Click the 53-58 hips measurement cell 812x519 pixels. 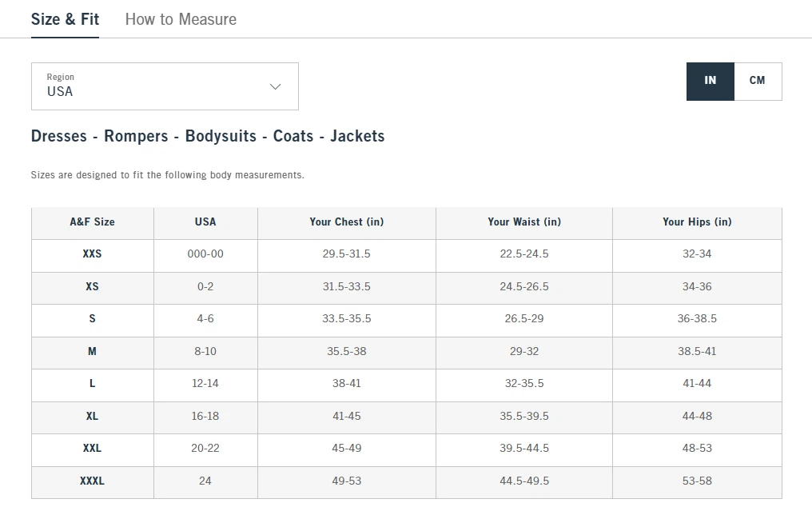pos(697,481)
